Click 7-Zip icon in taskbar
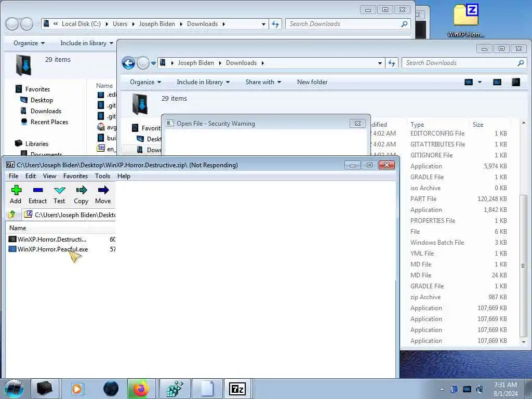 237,389
